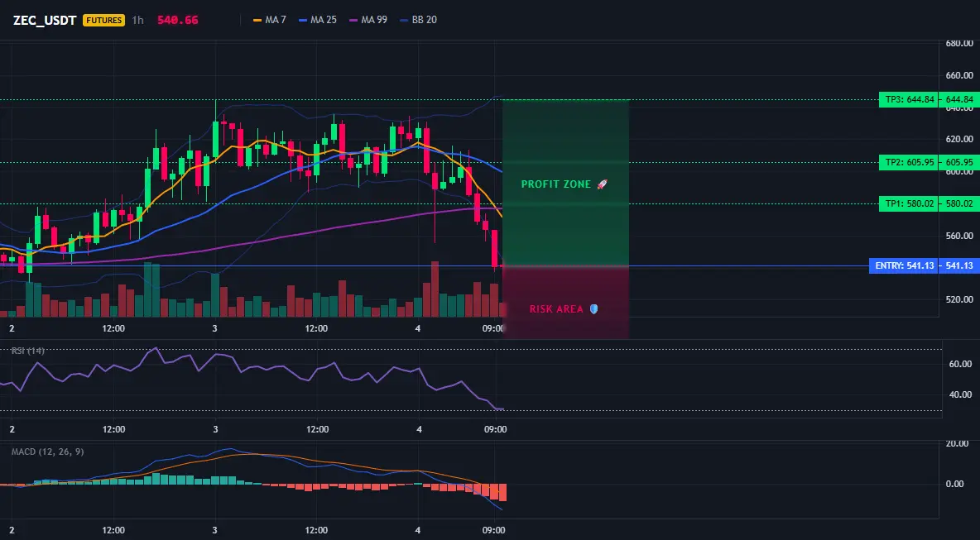Click the blue ENTRY horizontal price line
This screenshot has height=540, width=980.
pyautogui.click(x=435, y=266)
